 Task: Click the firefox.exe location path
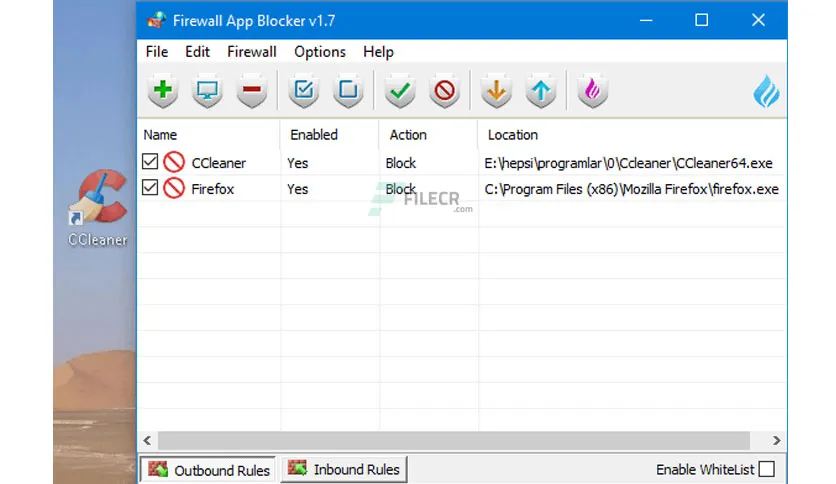tap(631, 189)
